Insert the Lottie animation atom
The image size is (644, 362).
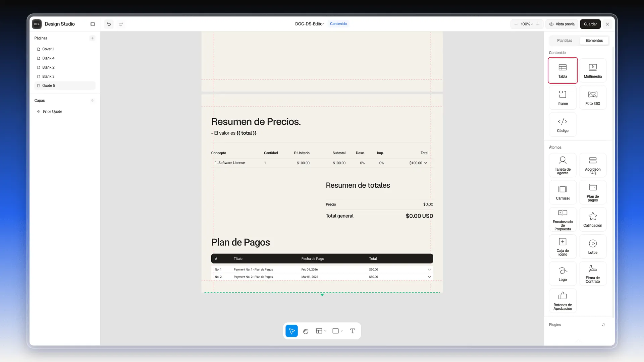(593, 247)
